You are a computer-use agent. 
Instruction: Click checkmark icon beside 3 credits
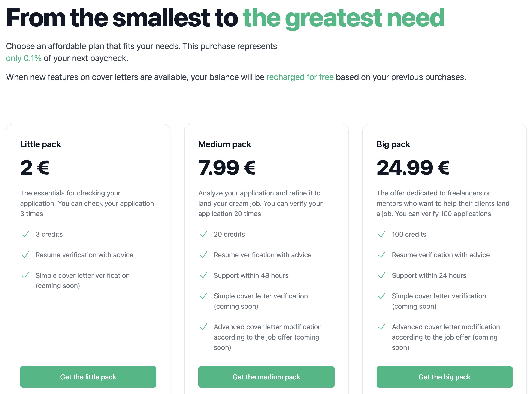point(25,234)
